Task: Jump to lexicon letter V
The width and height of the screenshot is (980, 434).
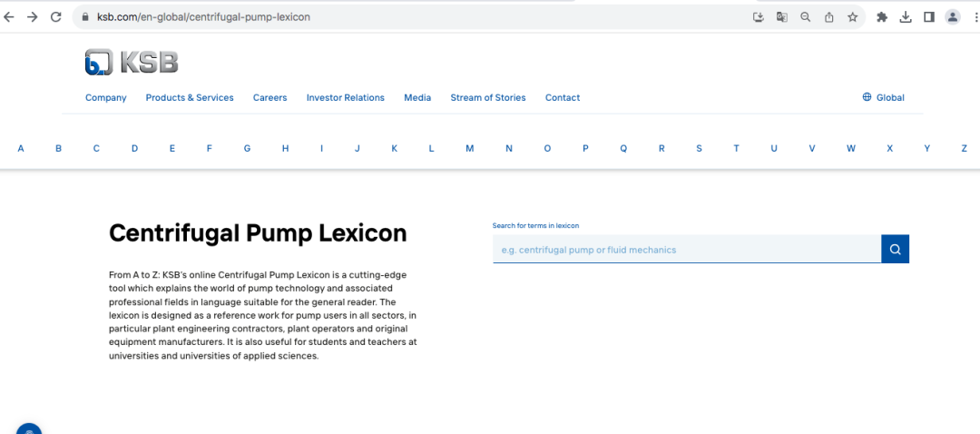Action: tap(812, 148)
